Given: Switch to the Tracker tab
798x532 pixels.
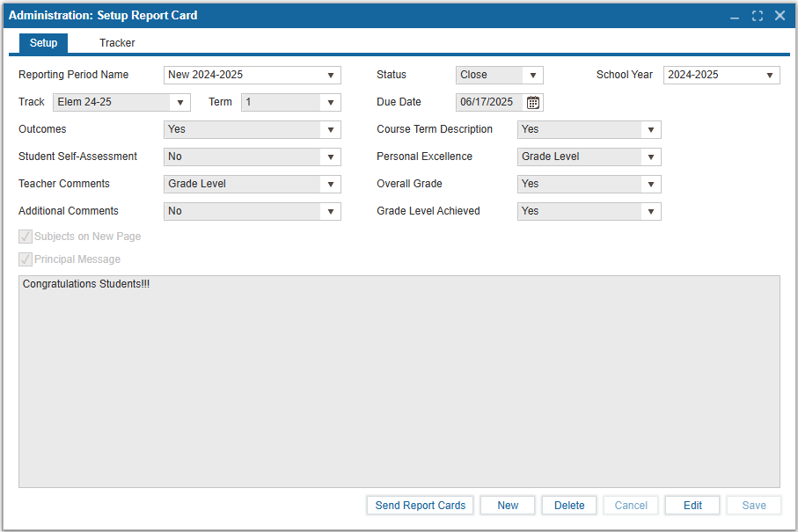Looking at the screenshot, I should 117,43.
